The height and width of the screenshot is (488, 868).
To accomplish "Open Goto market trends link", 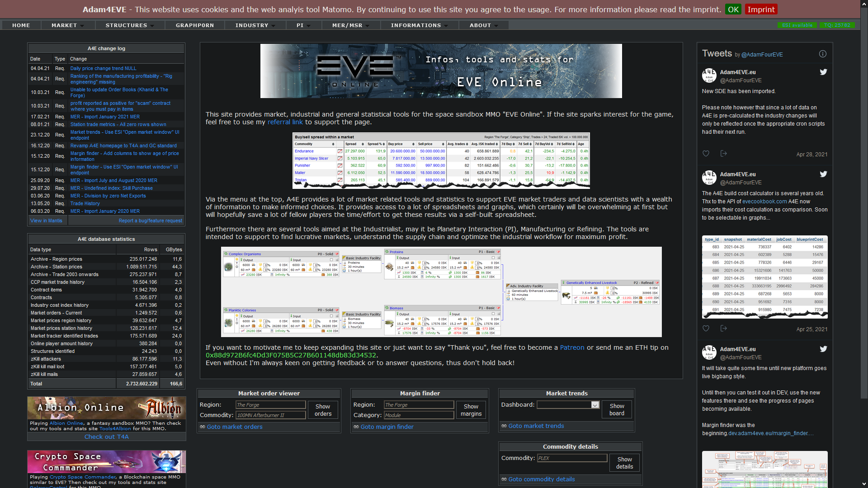I will coord(536,426).
